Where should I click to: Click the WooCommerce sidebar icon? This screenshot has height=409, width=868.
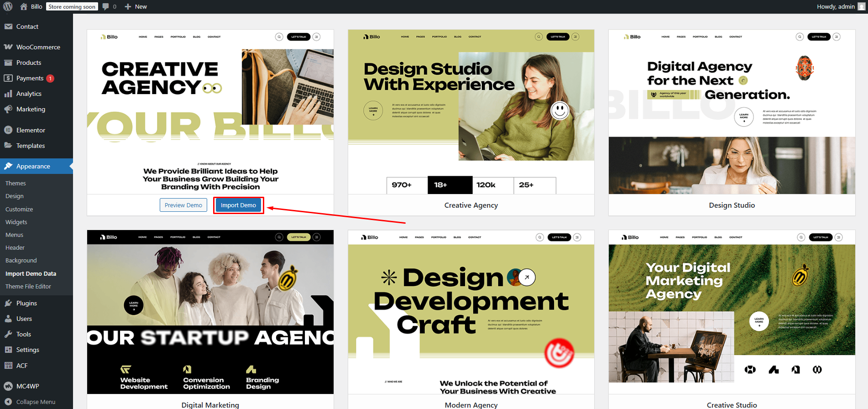pos(8,47)
